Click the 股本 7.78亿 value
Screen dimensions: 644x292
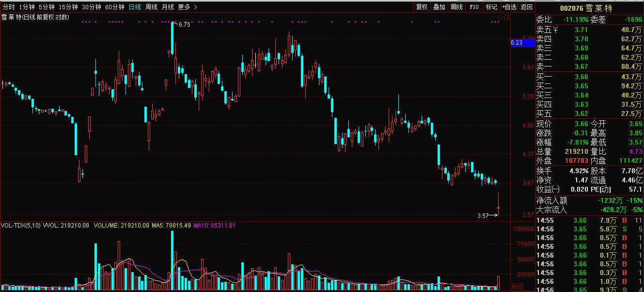point(632,171)
